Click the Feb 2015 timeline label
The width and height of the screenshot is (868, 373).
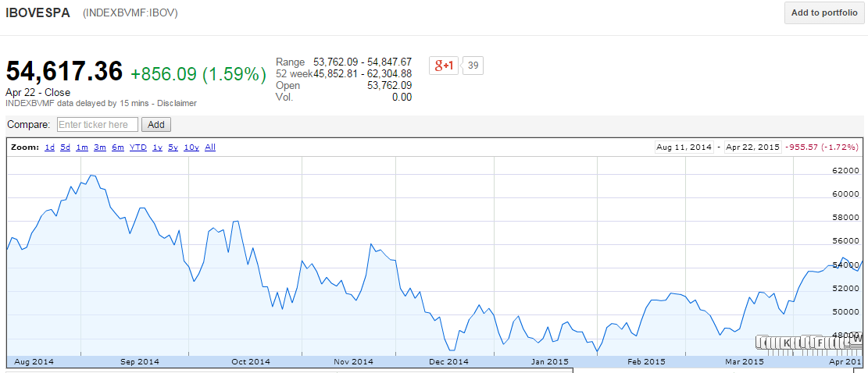click(x=647, y=362)
